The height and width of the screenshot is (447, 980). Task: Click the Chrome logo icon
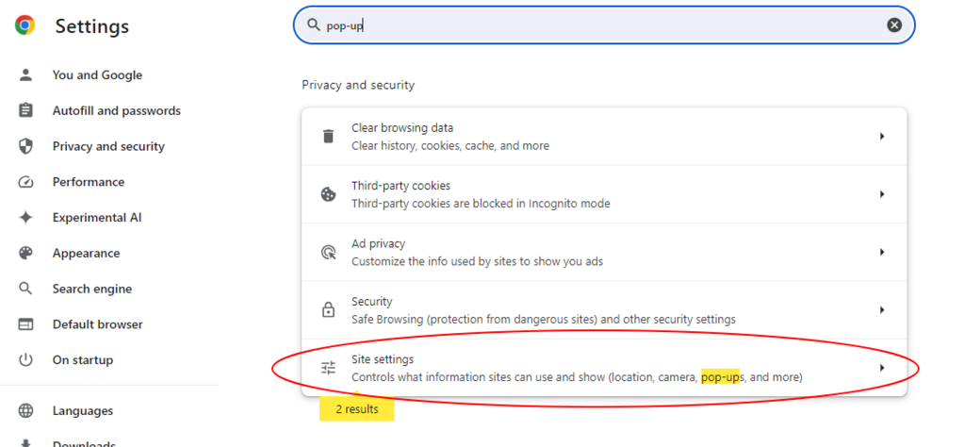click(25, 25)
